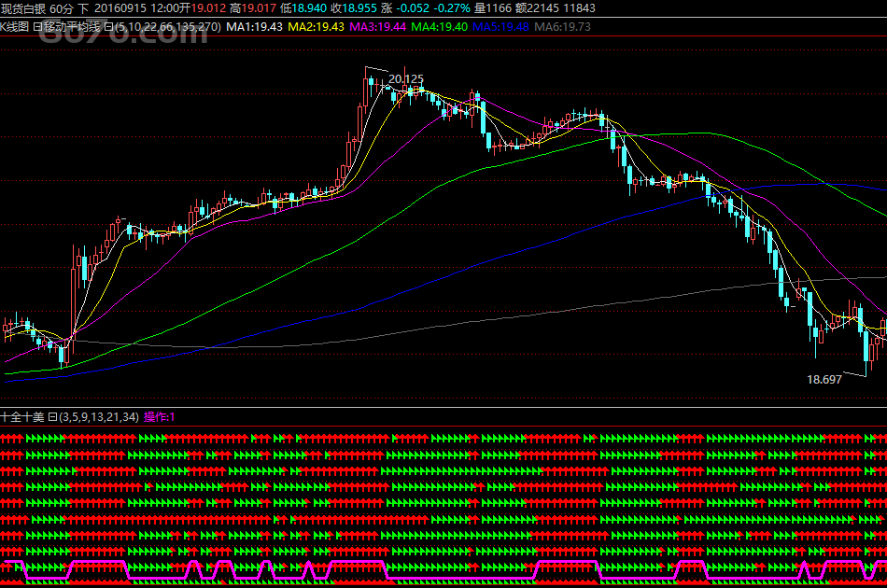This screenshot has height=588, width=887.
Task: Select the green MA4:19.40 legend label
Action: pyautogui.click(x=439, y=26)
